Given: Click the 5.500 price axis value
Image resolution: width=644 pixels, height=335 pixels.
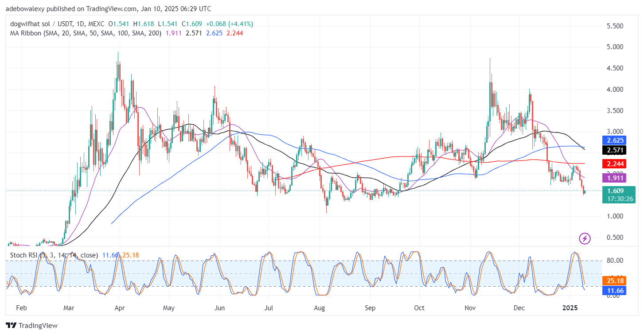Looking at the screenshot, I should pos(616,26).
